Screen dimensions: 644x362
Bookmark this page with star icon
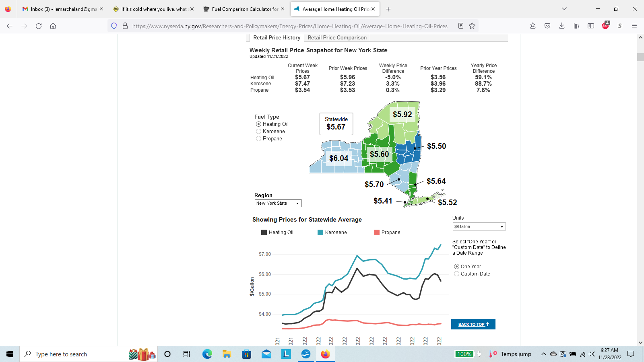[x=472, y=26]
